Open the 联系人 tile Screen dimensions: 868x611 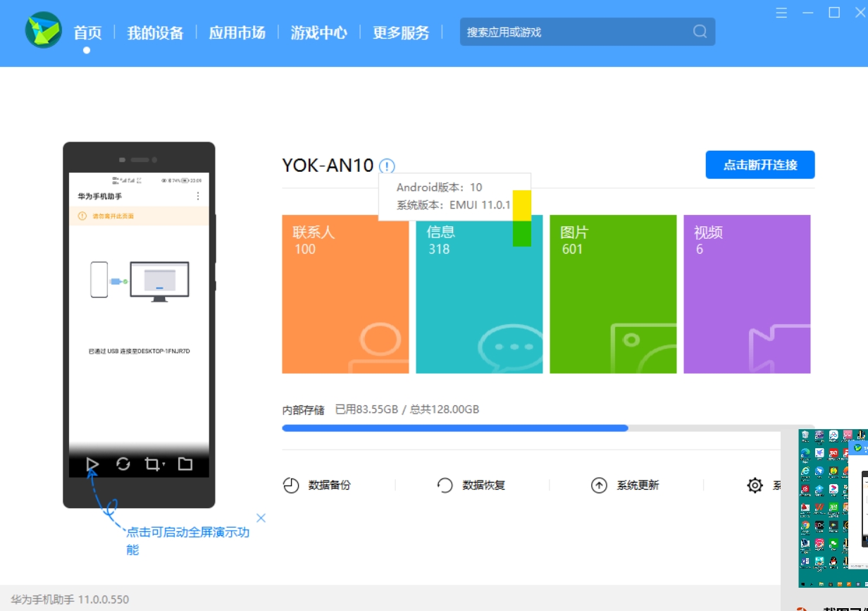(345, 294)
